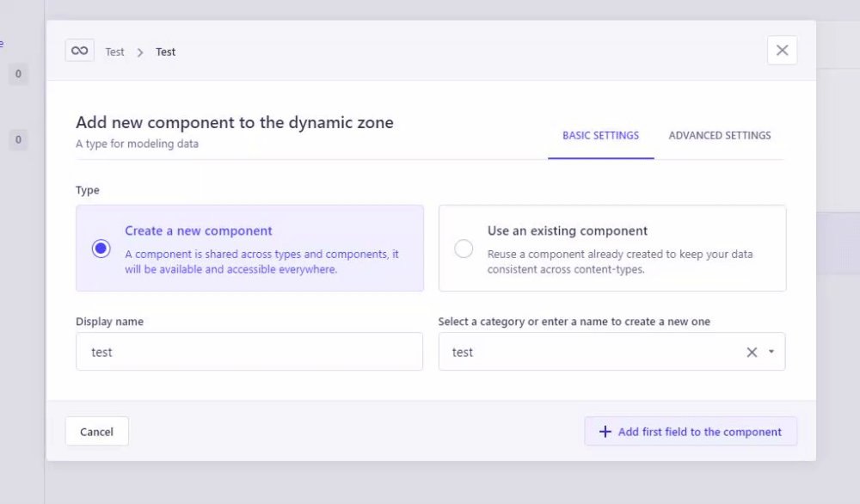The width and height of the screenshot is (860, 504).
Task: Click the first Test breadcrumb link
Action: (x=114, y=51)
